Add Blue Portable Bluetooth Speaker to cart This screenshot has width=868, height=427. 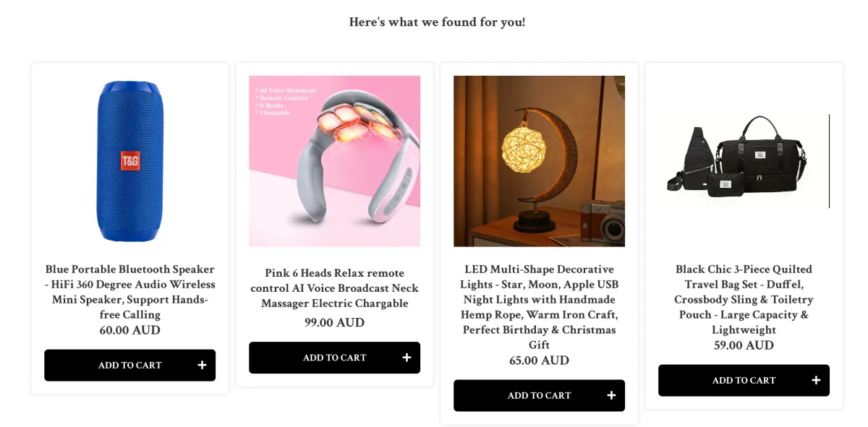click(x=129, y=366)
